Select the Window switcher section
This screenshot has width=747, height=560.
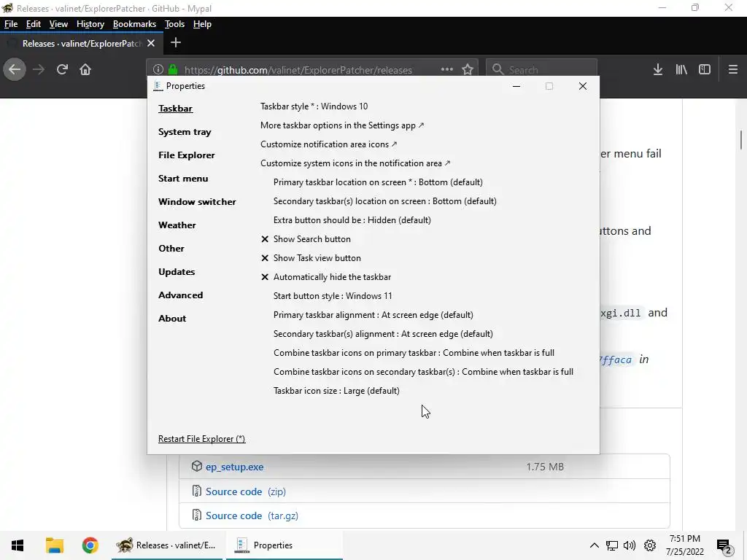click(x=197, y=202)
